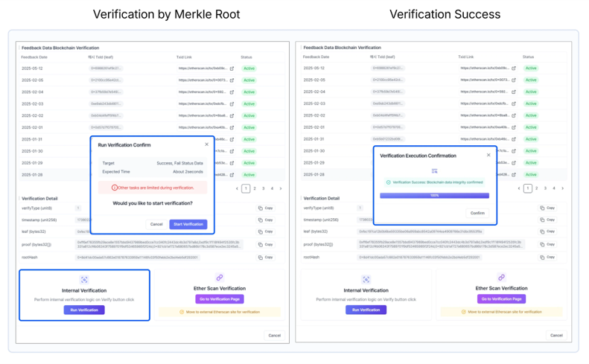Copy leaf bytes32 value in Verification Success panel
Image resolution: width=589 pixels, height=364 pixels.
point(547,232)
